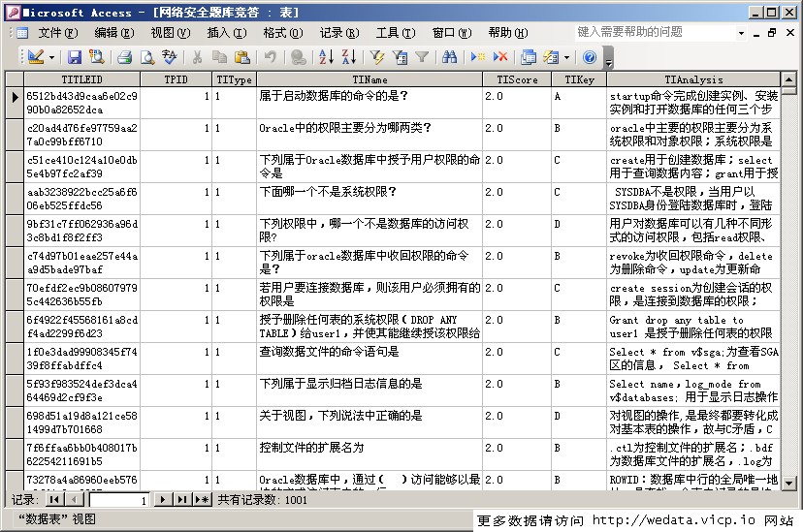
Task: Open the 记录(R) menu
Action: pos(339,33)
